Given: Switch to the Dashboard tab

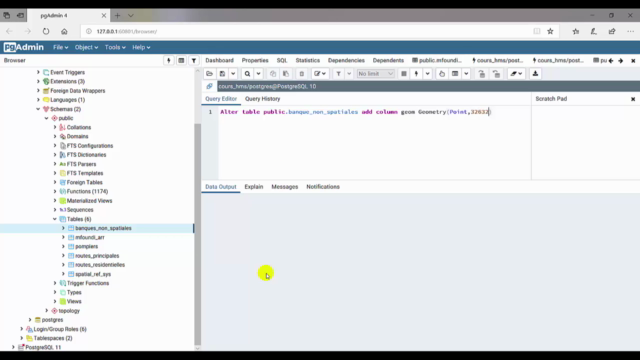Looking at the screenshot, I should click(x=220, y=60).
